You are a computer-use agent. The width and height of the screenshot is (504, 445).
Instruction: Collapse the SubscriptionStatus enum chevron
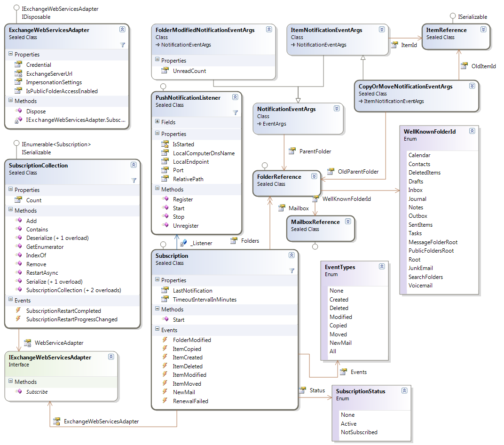pyautogui.click(x=404, y=390)
